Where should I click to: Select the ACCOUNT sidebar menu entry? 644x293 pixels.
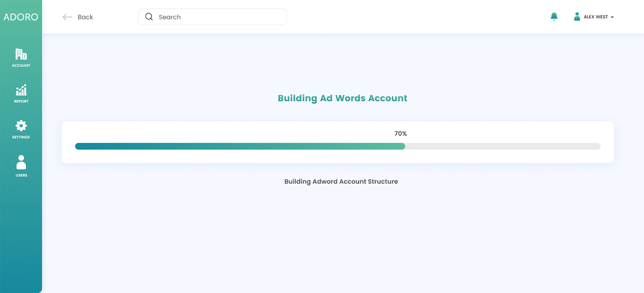click(x=21, y=65)
